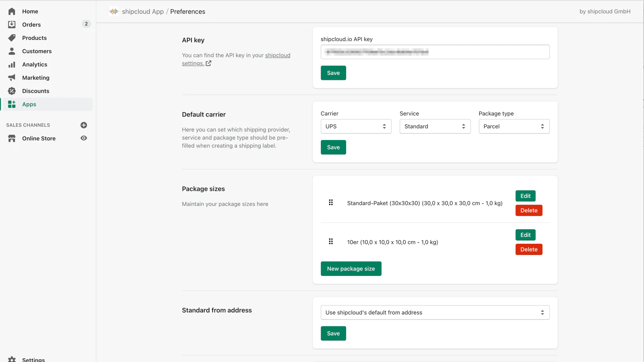Click the shipcloud.io API key field

[435, 52]
